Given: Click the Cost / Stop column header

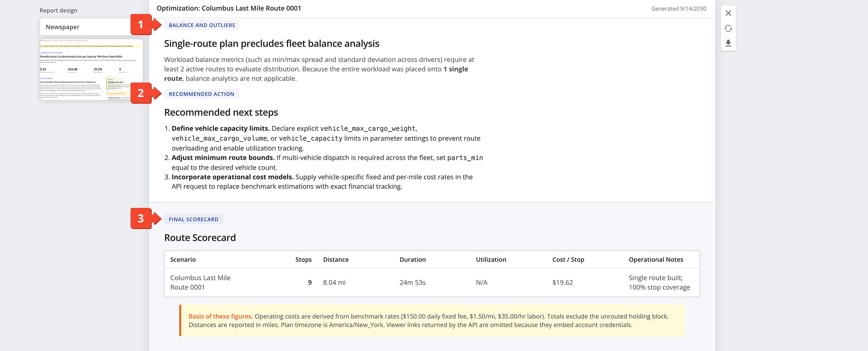Looking at the screenshot, I should click(x=568, y=260).
